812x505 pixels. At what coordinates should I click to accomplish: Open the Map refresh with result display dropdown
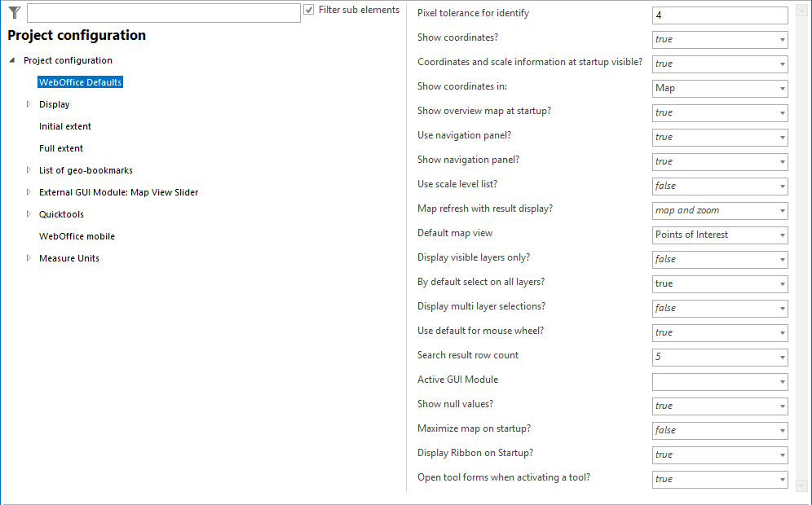[782, 210]
